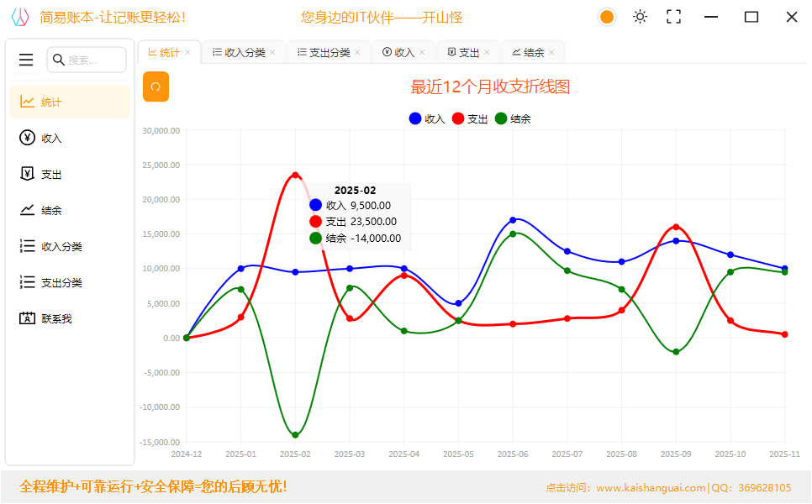Click the 统计 chart icon in sidebar

tap(27, 102)
